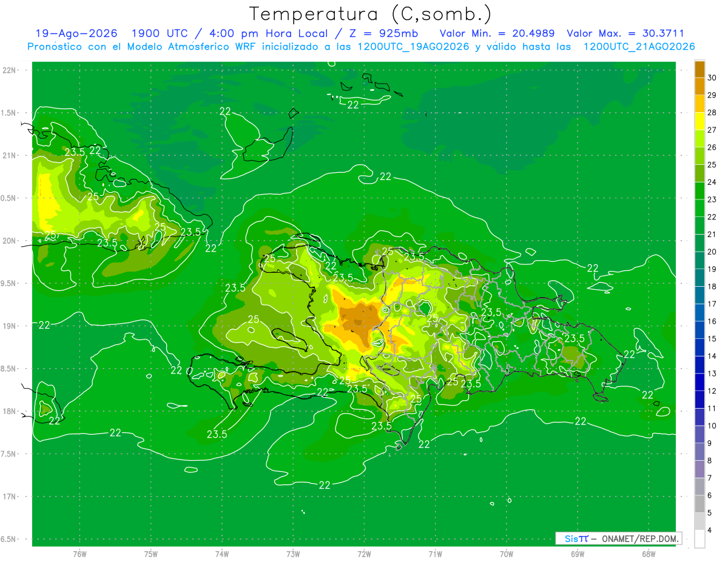
Task: Click the white swatch below legend value 4
Action: [699, 538]
